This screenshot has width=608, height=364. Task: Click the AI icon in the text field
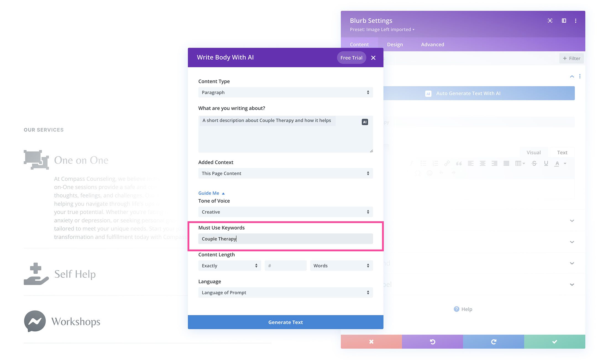pyautogui.click(x=365, y=122)
